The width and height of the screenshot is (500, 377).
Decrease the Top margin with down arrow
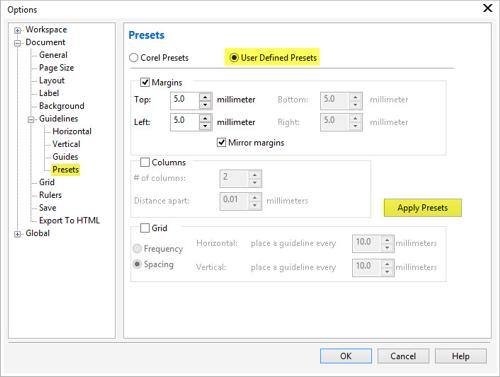pyautogui.click(x=205, y=105)
